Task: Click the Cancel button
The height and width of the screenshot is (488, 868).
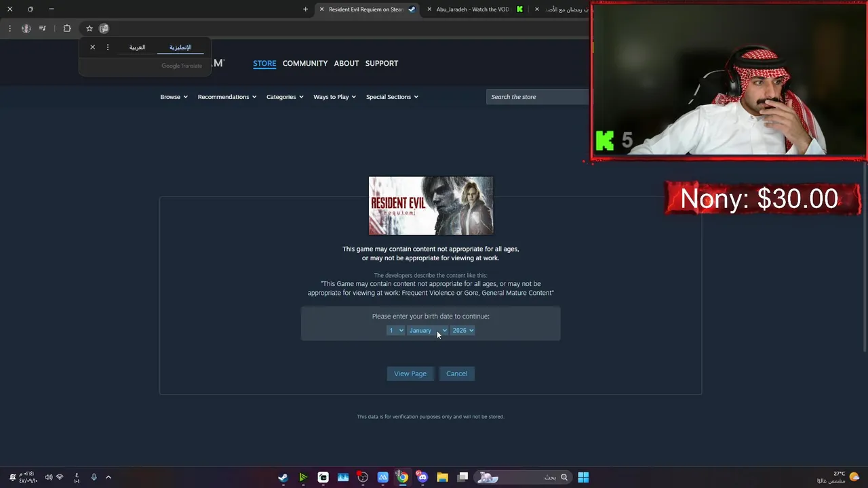Action: (456, 373)
